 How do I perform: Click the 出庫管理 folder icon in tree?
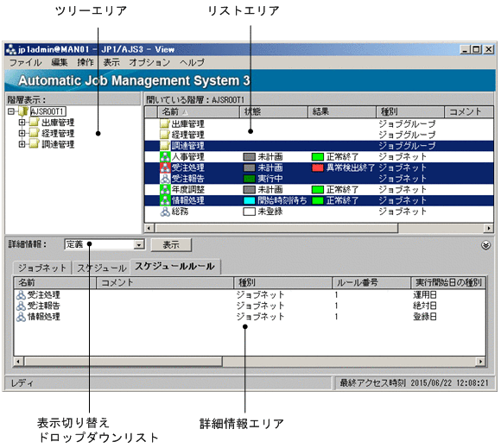point(35,123)
